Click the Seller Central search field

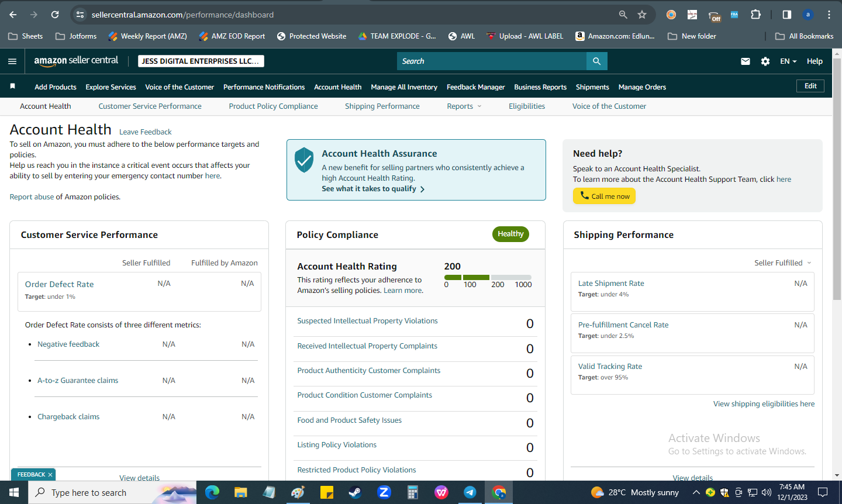(492, 61)
